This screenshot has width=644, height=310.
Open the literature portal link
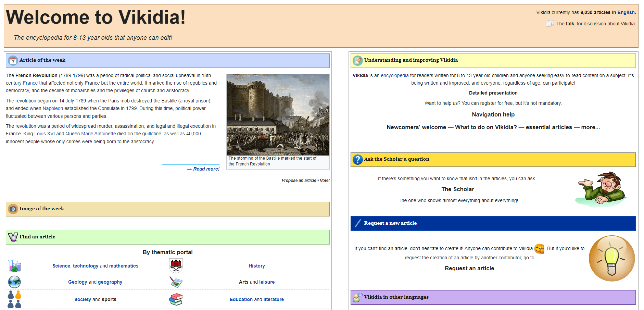(274, 299)
